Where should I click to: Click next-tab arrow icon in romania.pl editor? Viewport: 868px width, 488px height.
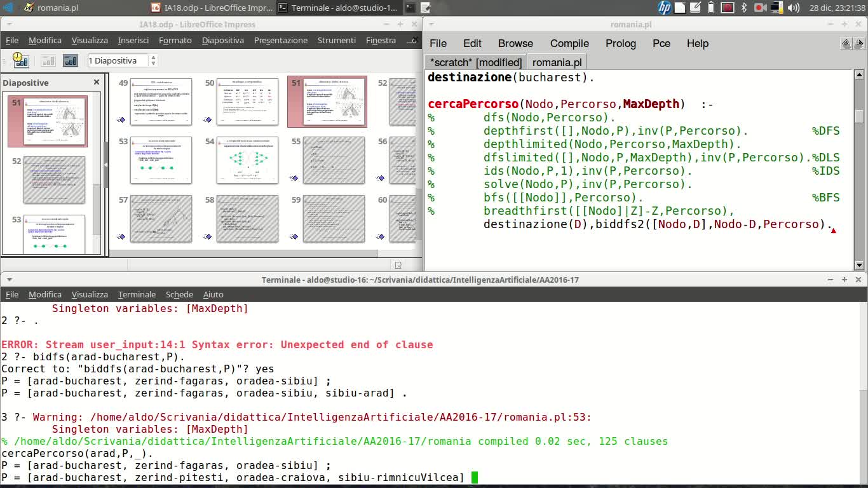coord(859,44)
